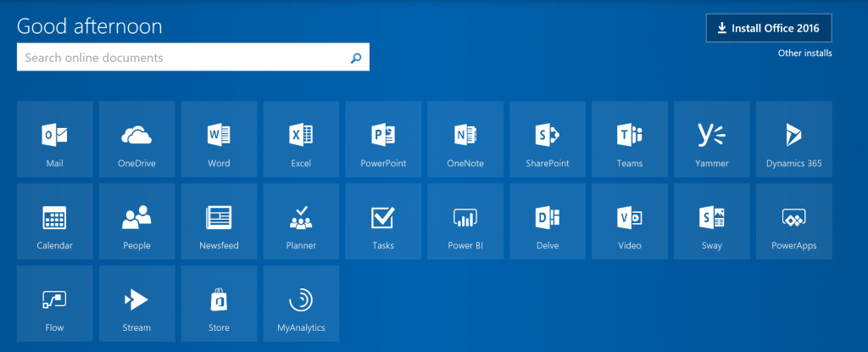
Task: Open the Other installs link
Action: pos(805,53)
